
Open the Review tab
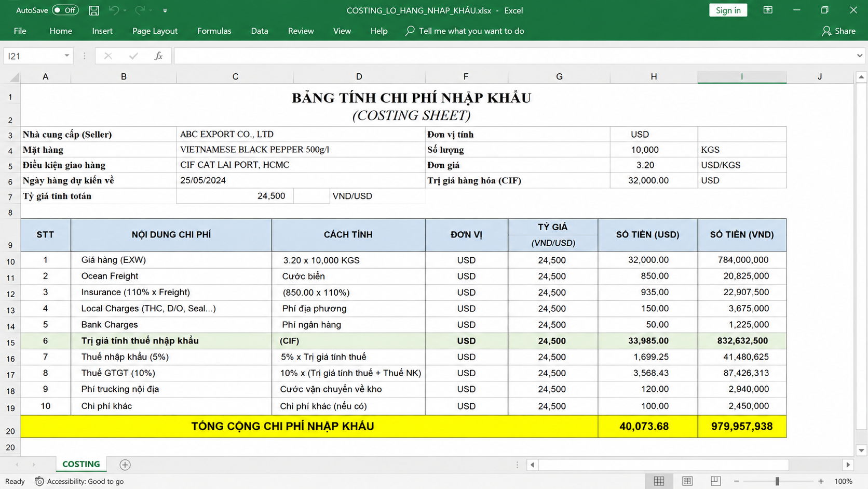[x=301, y=31]
